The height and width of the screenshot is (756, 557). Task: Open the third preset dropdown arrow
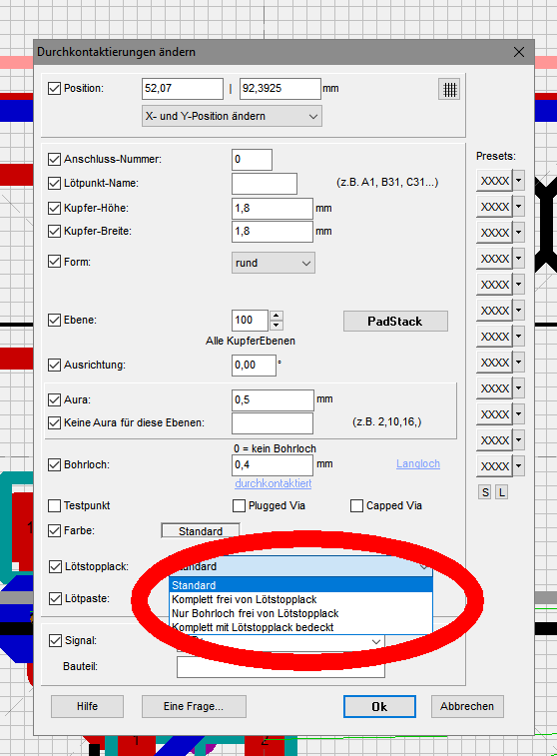pos(518,233)
